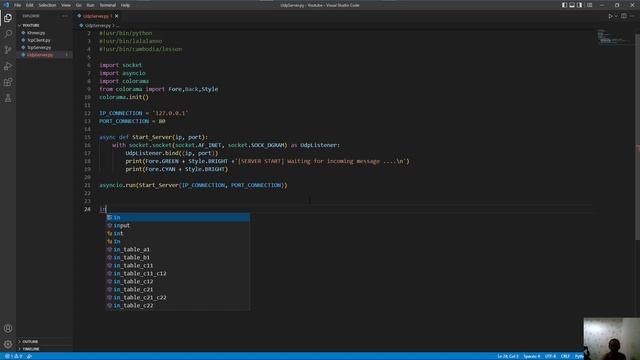Click the editor vertical scrollbar

(x=637, y=137)
